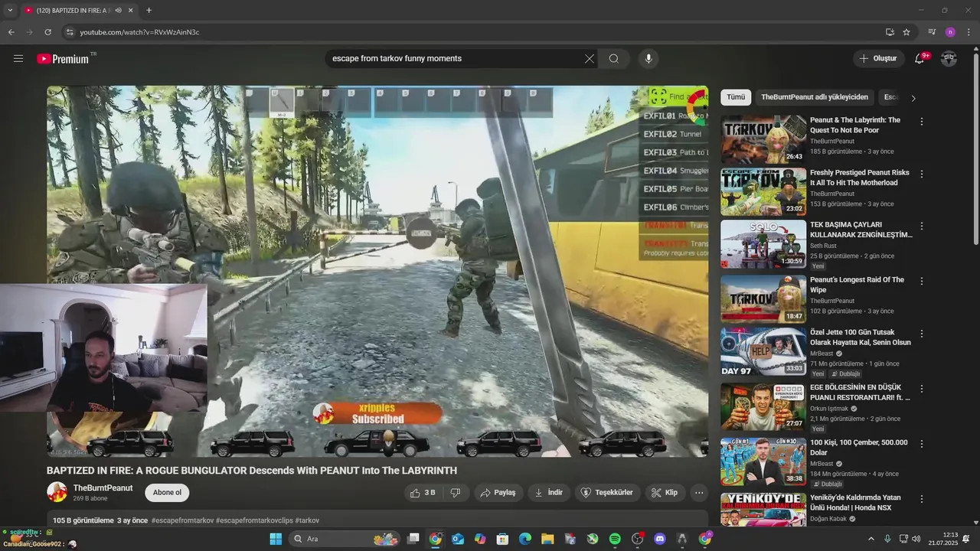Open a new Chrome tab
The image size is (980, 551).
coord(149,11)
